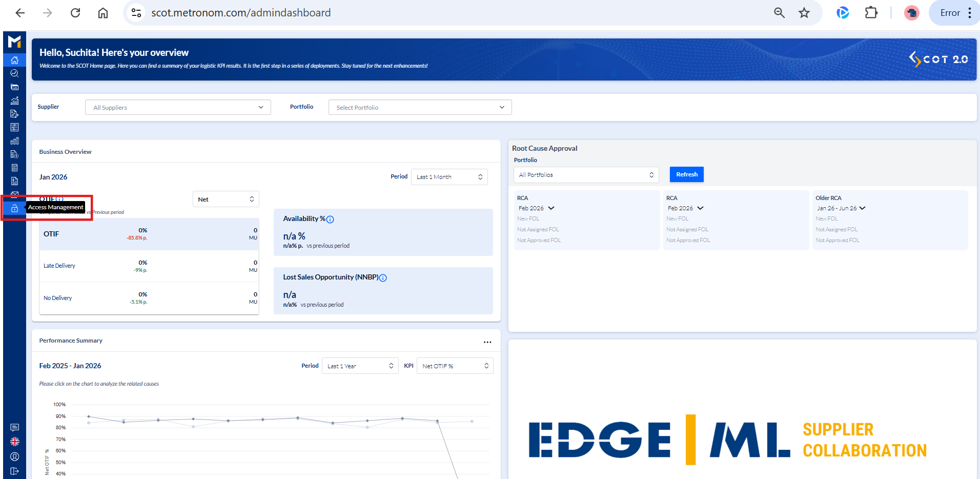
Task: Open the All Suppliers dropdown
Action: click(x=178, y=107)
